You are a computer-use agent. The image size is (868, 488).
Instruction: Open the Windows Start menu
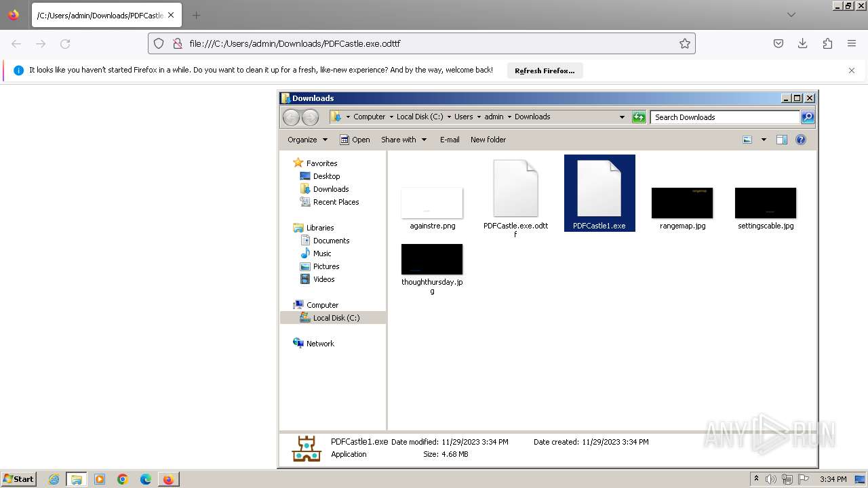point(19,479)
